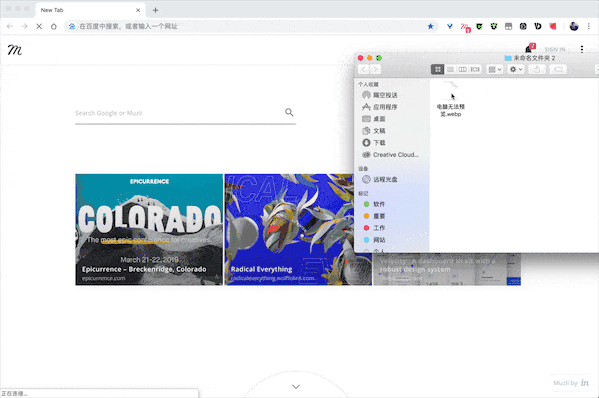The height and width of the screenshot is (398, 599).
Task: Click the red shape extension icon
Action: pos(553,26)
